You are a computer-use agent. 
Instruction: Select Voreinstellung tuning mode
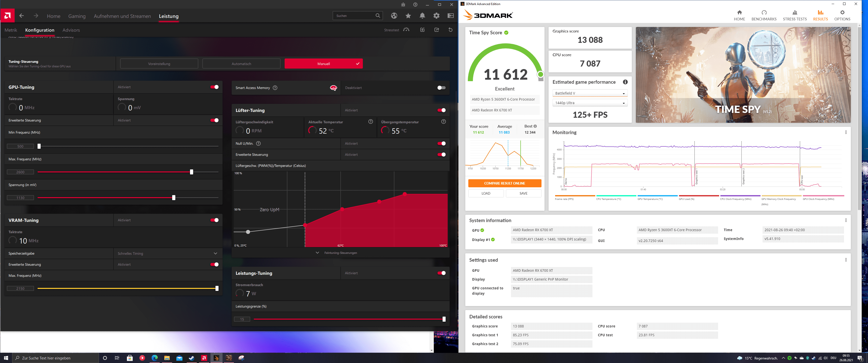(159, 64)
